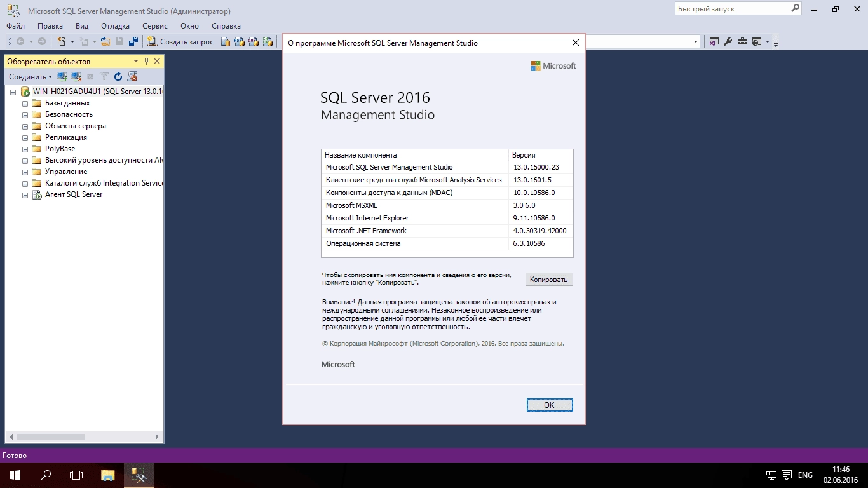Click the Название компонента column header
Image resolution: width=868 pixels, height=488 pixels.
(x=415, y=155)
